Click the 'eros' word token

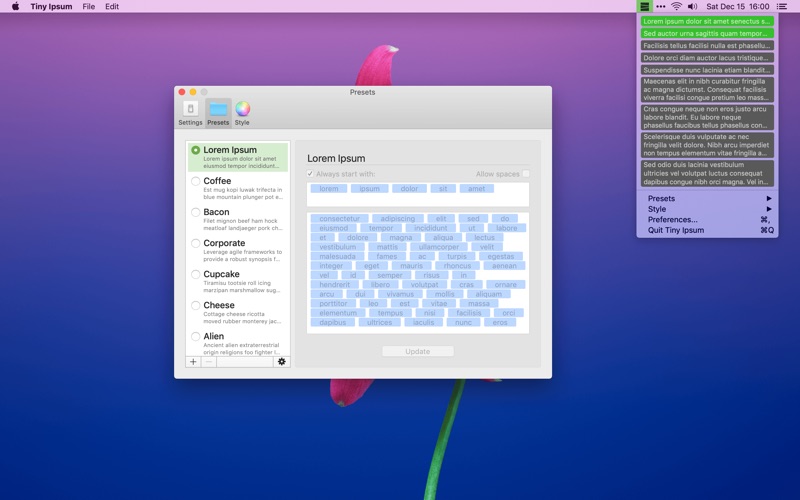click(x=500, y=322)
